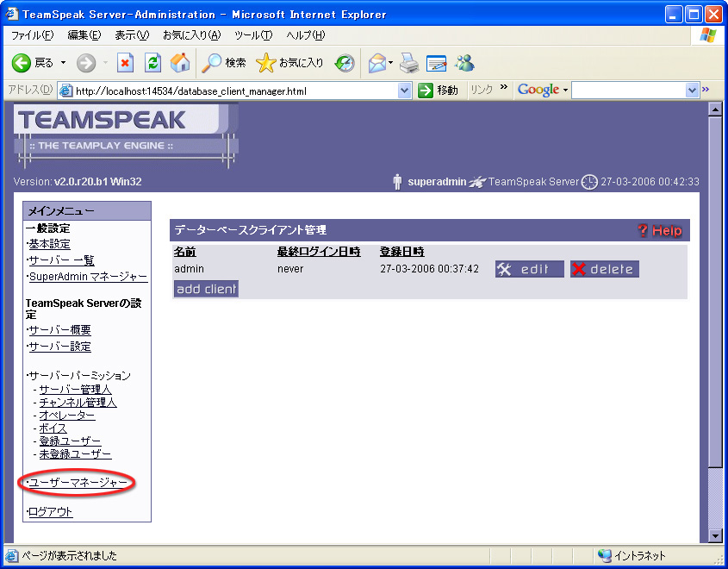Open the Google search box dropdown arrow
Image resolution: width=728 pixels, height=569 pixels.
pyautogui.click(x=693, y=91)
